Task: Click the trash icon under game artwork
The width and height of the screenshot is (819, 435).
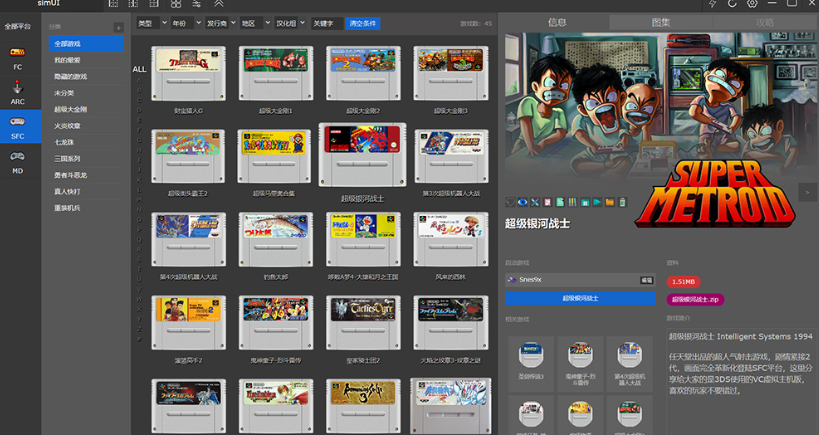Action: coord(621,202)
